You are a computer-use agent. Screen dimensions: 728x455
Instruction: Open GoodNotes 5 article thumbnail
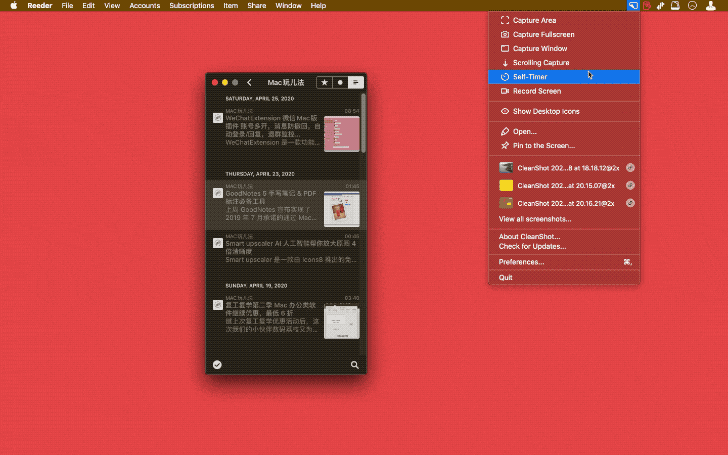tap(342, 209)
